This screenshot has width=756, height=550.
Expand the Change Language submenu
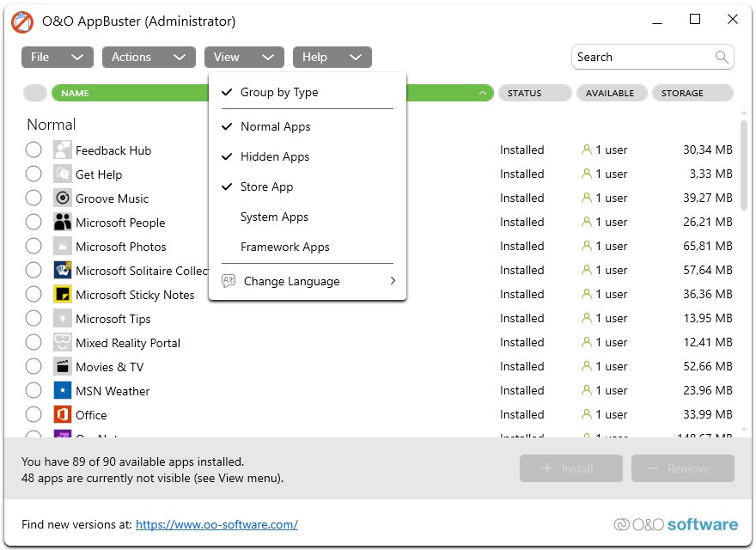307,281
